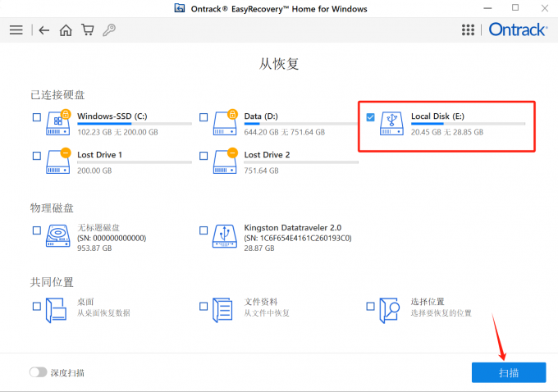Viewport: 558px width, 392px height.
Task: Check the 桌面 desktop location checkbox
Action: [37, 306]
